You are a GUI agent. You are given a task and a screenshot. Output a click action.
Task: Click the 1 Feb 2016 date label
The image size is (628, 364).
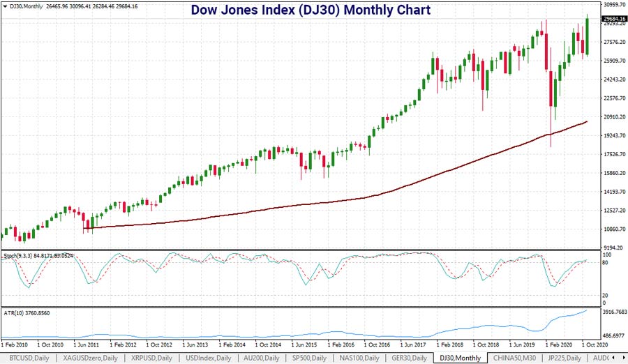pos(341,344)
